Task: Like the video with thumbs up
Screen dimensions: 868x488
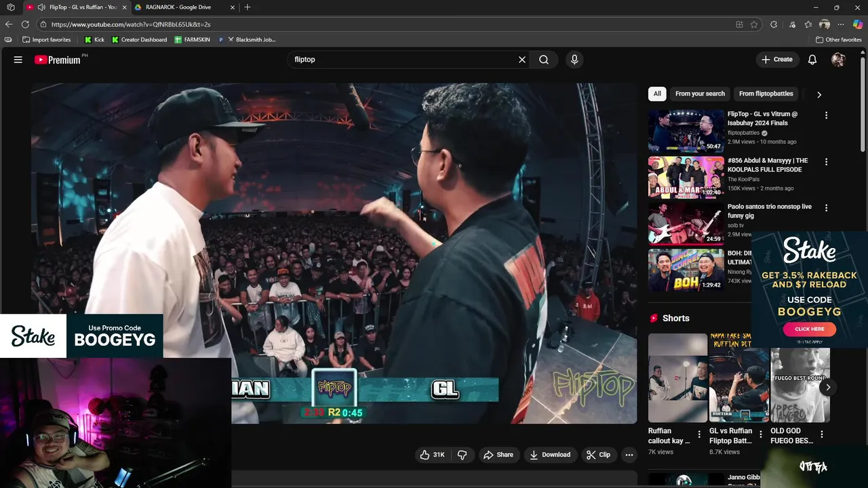Action: click(432, 455)
